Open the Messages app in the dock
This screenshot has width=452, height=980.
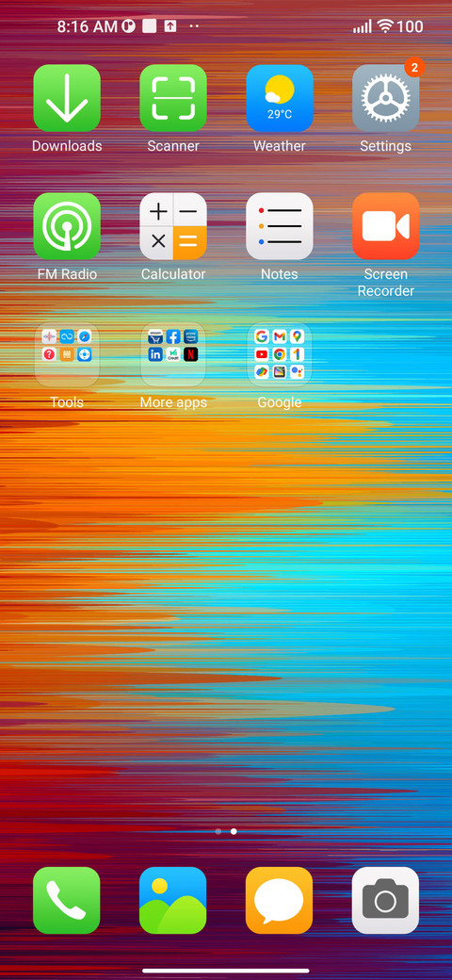click(x=279, y=901)
